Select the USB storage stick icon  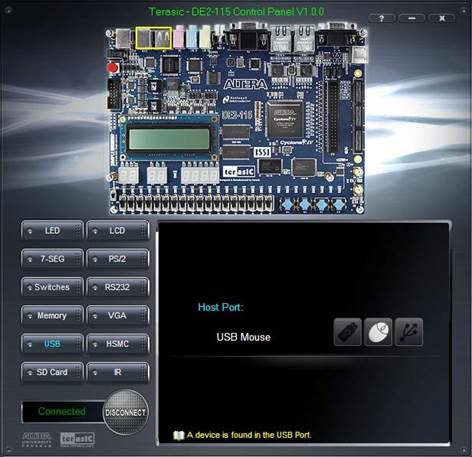348,332
